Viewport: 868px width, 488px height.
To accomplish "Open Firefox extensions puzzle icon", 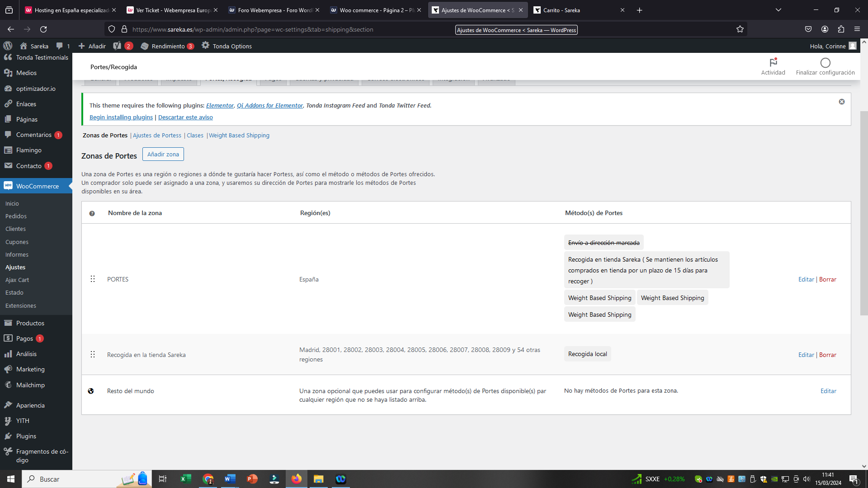I will 841,29.
